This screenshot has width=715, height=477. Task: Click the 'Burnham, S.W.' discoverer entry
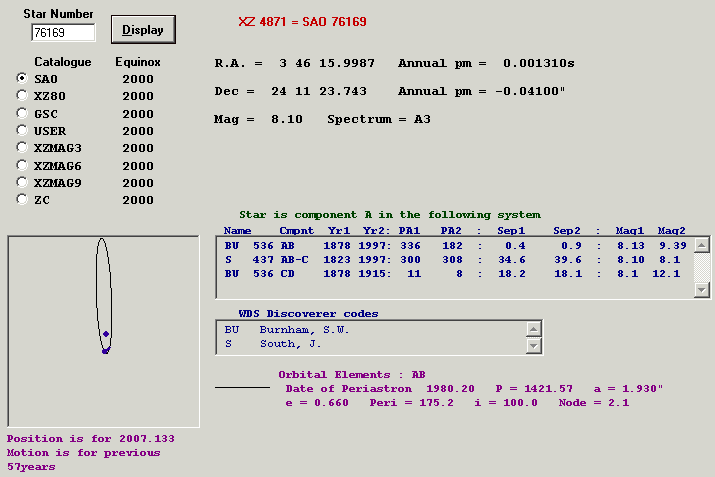pyautogui.click(x=304, y=330)
